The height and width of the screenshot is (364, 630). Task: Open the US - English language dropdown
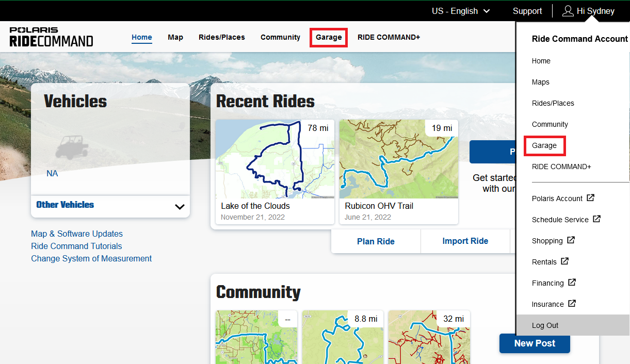click(460, 11)
